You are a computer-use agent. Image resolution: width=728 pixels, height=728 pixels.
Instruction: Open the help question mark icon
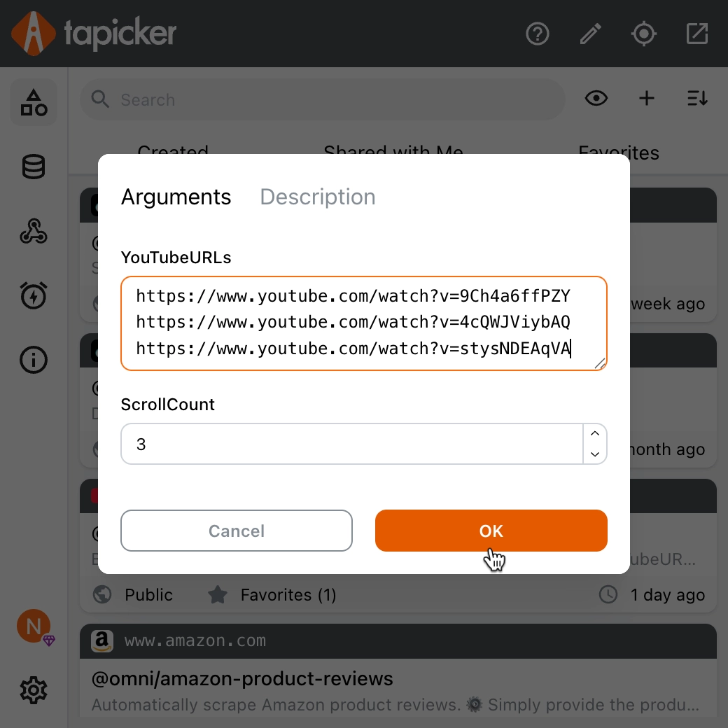538,34
